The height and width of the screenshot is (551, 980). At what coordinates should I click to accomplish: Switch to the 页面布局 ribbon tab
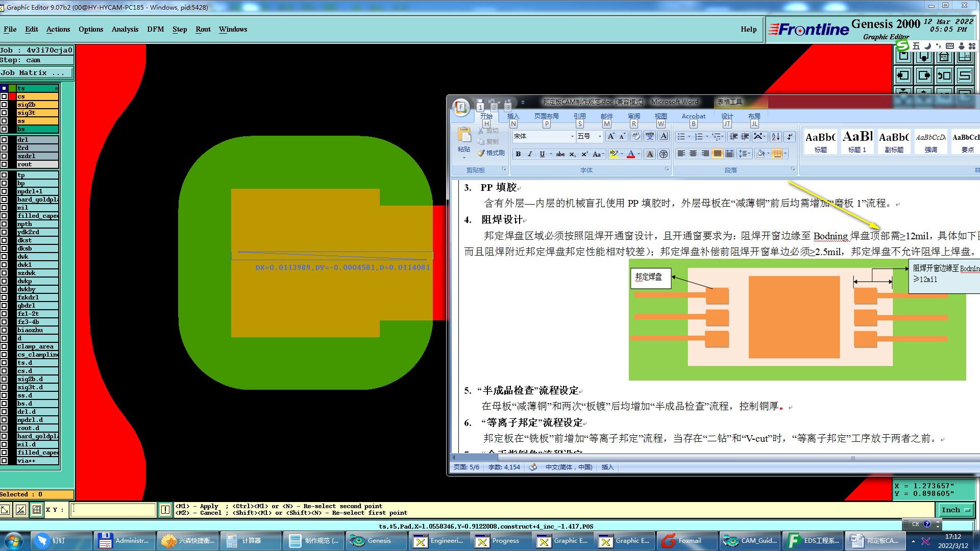pos(546,116)
